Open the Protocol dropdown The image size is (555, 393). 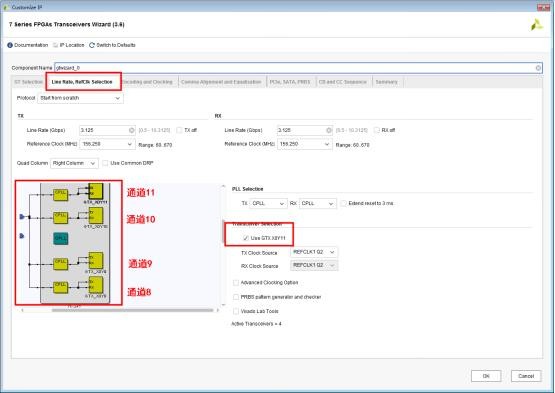pos(80,98)
